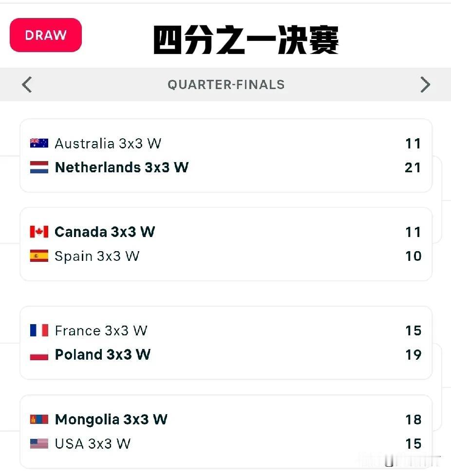The image size is (451, 476).
Task: Click the Mongolia flag icon
Action: [39, 419]
